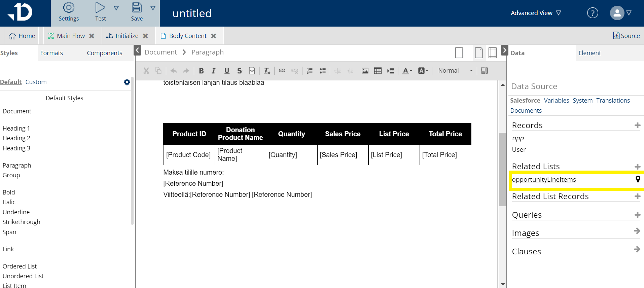Open the Default Styles gear settings
Viewport: 644px width, 288px height.
pos(127,82)
